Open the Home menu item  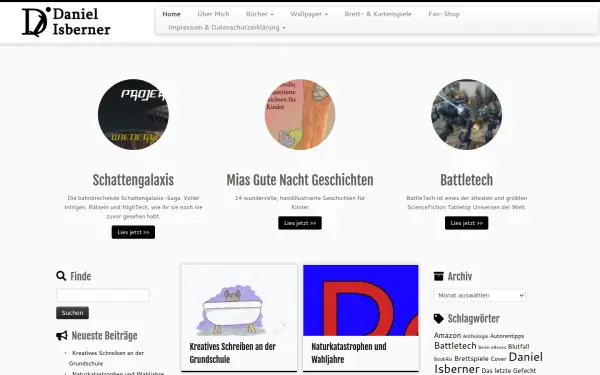(x=171, y=14)
